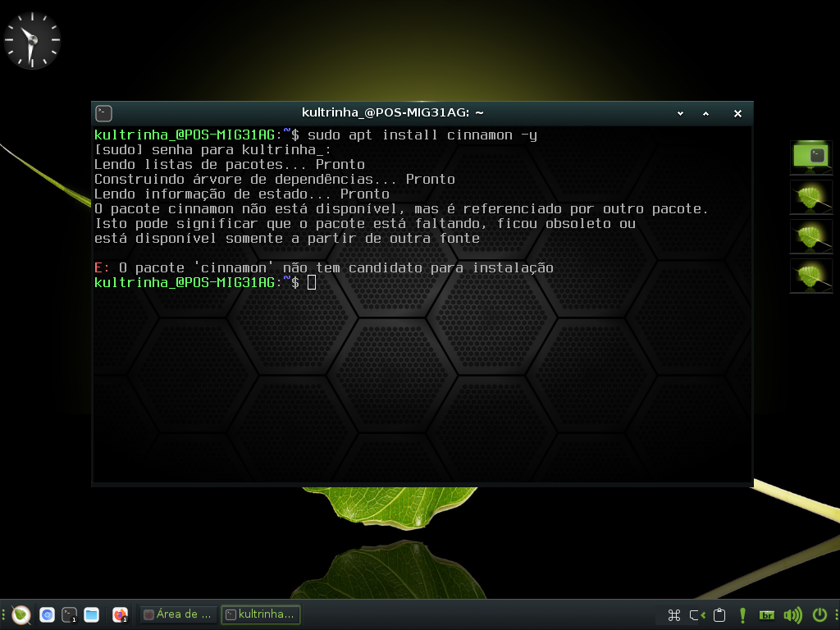Click the terminal window menu icon
Image resolution: width=840 pixels, height=630 pixels.
103,113
